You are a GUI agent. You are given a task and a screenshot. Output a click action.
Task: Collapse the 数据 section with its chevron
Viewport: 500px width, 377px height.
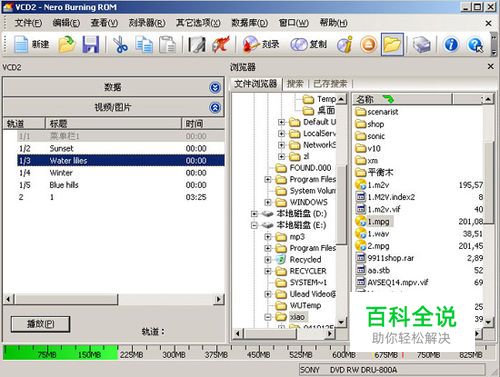pyautogui.click(x=215, y=87)
